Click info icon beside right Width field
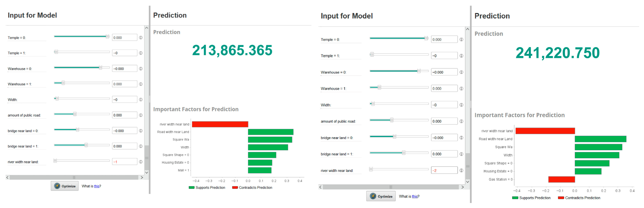 [x=461, y=105]
